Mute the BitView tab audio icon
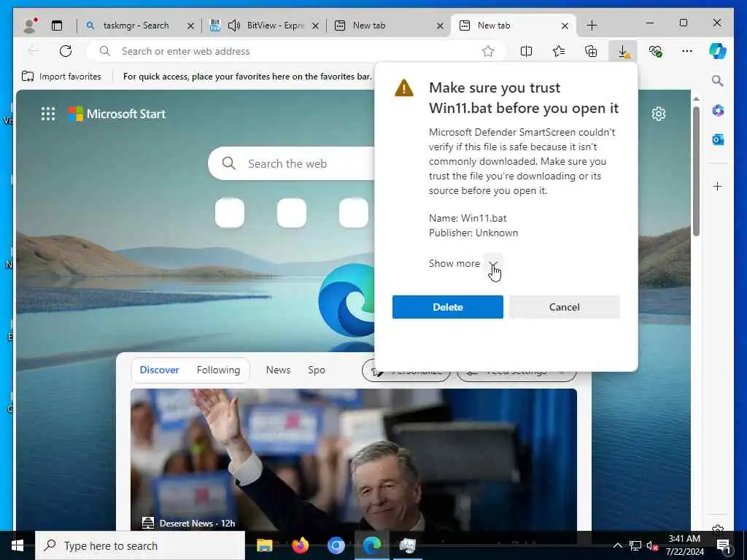Screen dimensions: 747x560 [233, 26]
